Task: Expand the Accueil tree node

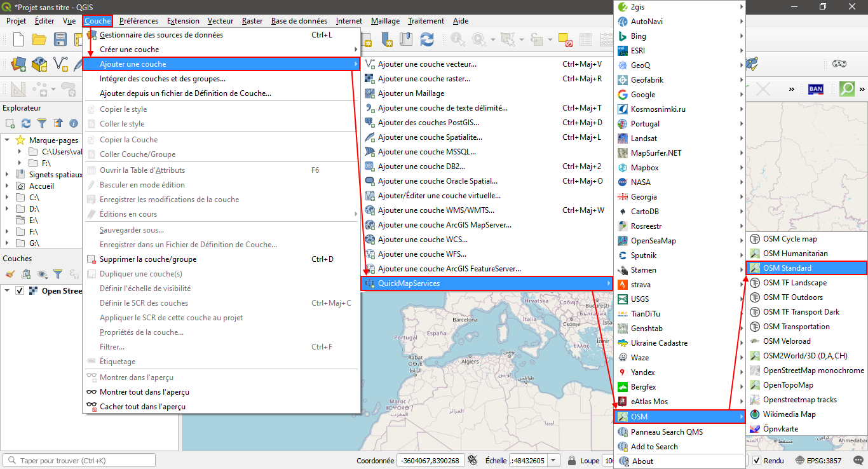Action: 7,186
